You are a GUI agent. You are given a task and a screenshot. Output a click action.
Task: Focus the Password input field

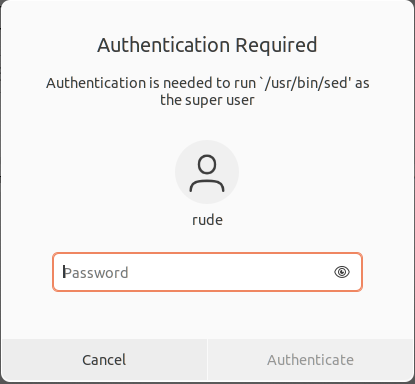point(207,272)
